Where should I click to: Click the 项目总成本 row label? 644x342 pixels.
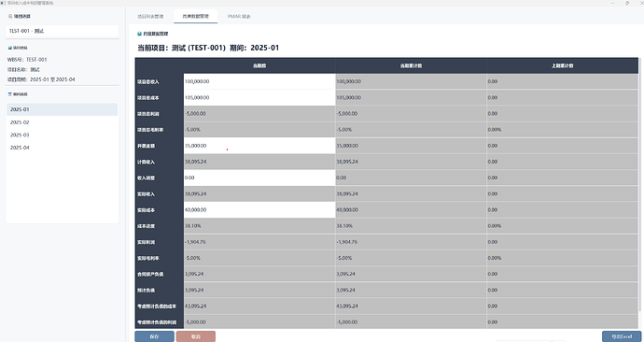(x=147, y=98)
